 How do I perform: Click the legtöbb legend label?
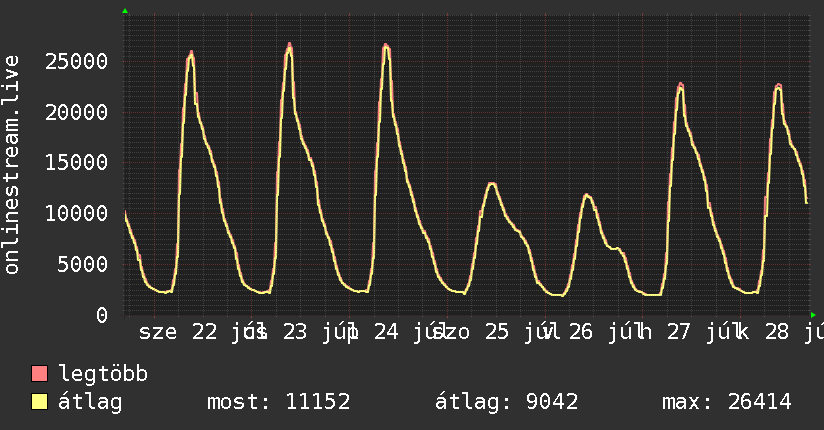pos(103,374)
